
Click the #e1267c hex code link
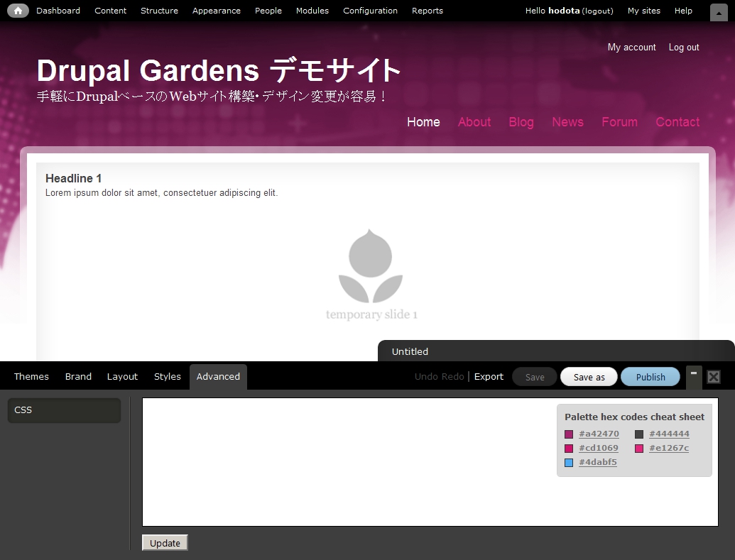(x=669, y=448)
